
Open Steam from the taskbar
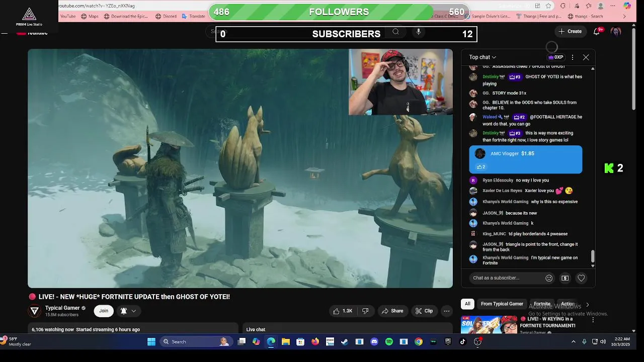pyautogui.click(x=345, y=342)
